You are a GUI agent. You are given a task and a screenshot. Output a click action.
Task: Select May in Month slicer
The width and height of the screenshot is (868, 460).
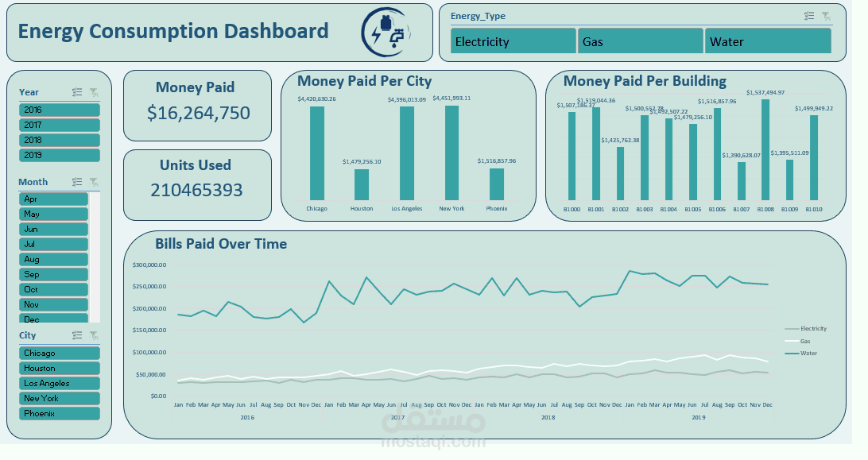click(53, 214)
